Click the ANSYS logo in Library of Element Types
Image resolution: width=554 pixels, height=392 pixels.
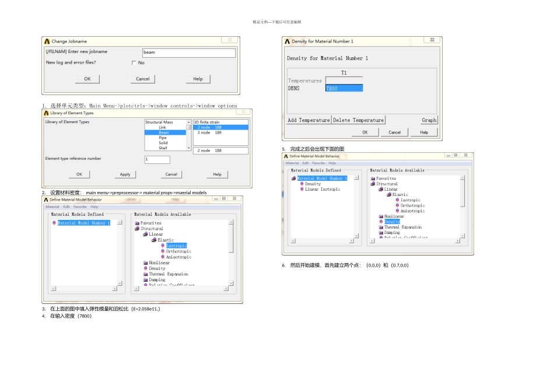[46, 113]
